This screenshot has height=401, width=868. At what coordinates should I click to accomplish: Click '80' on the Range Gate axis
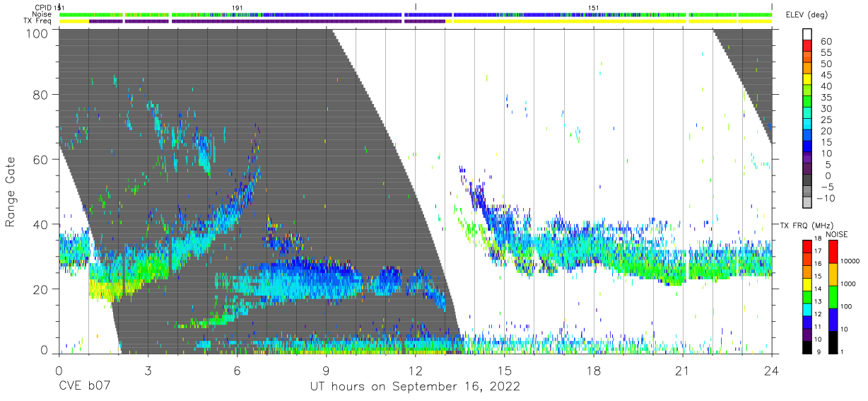coord(41,94)
